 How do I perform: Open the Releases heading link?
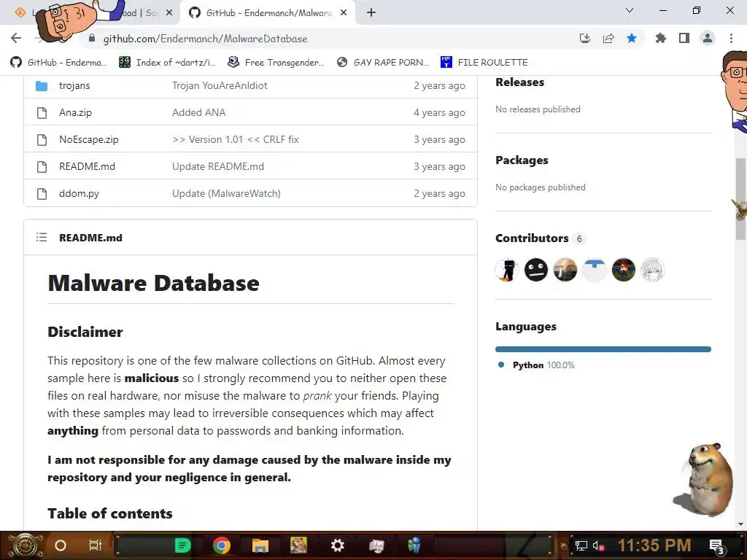(519, 82)
